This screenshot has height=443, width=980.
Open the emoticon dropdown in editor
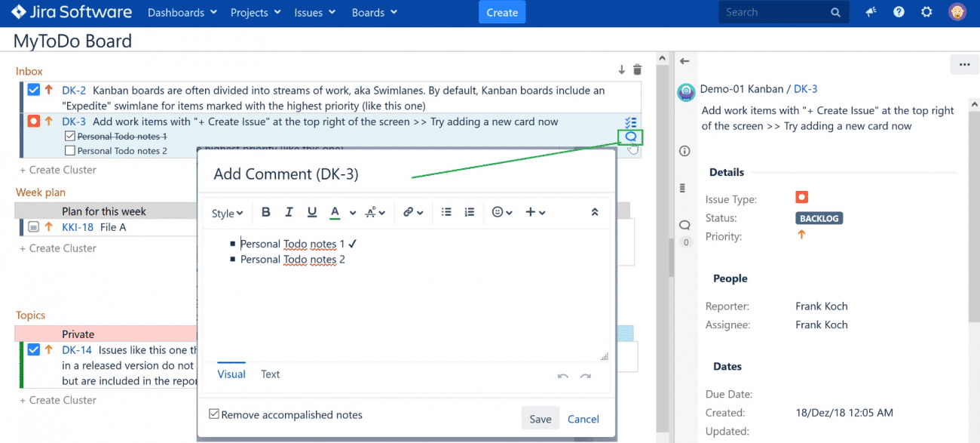point(502,213)
